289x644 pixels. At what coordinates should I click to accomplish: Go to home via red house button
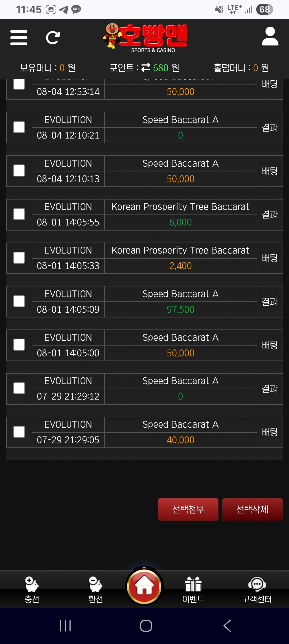pyautogui.click(x=144, y=586)
